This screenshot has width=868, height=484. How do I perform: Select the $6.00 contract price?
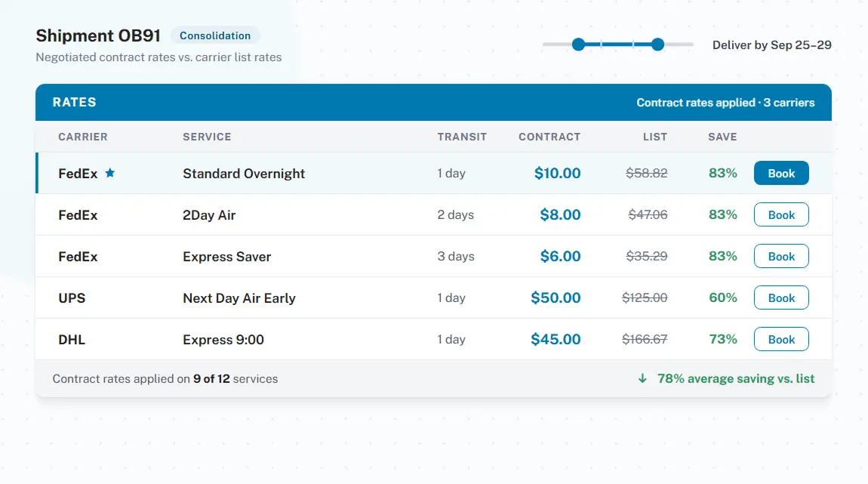[x=560, y=257]
